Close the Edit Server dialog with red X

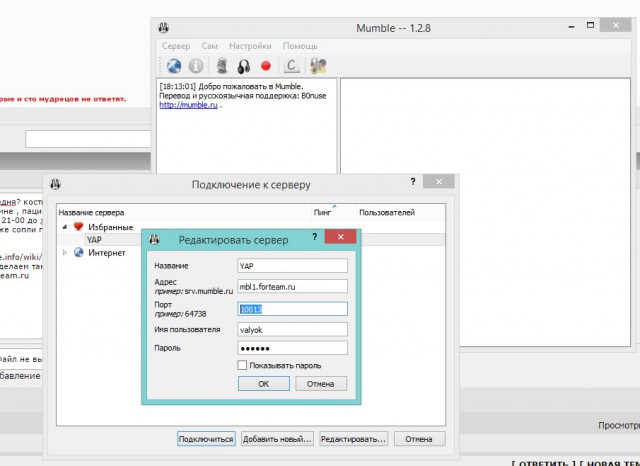(x=341, y=237)
